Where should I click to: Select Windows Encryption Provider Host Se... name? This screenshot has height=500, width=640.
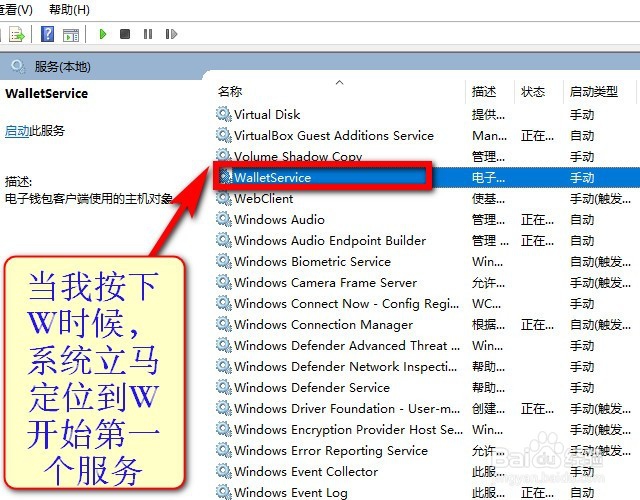(349, 430)
